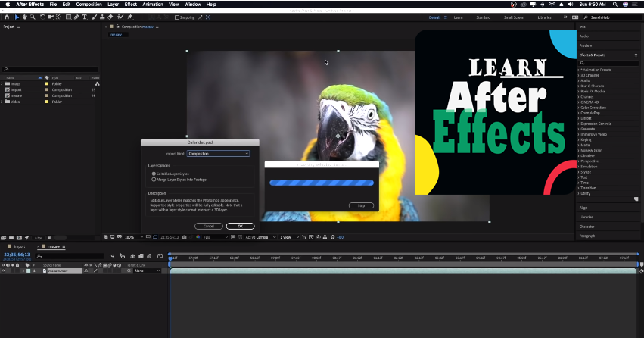The height and width of the screenshot is (338, 644).
Task: Open the Import Kind dropdown
Action: point(218,153)
